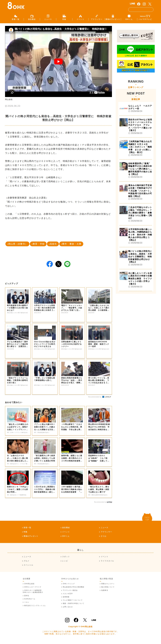Open the 水に親しむシーズン sidebar post
161x644 pixels.
136,280
